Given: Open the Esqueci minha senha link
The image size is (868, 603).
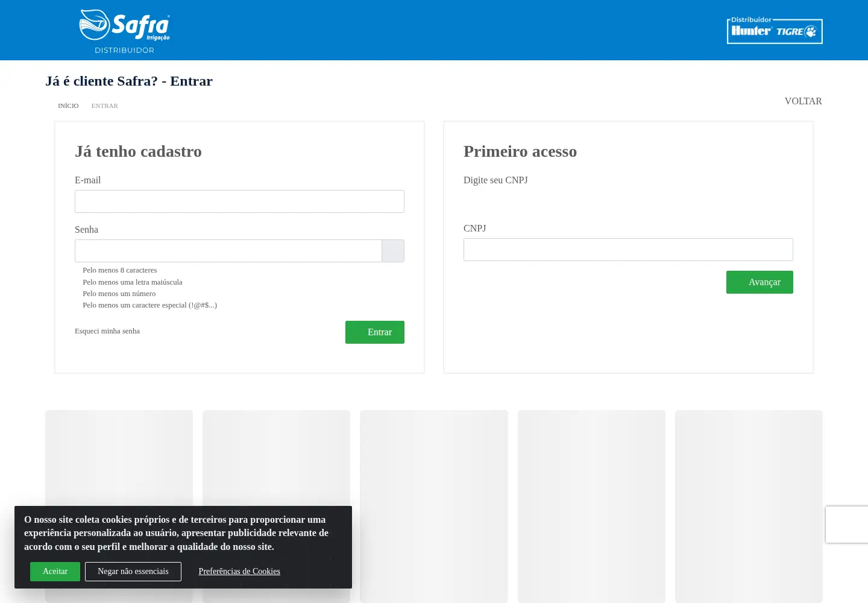Looking at the screenshot, I should pos(107,331).
